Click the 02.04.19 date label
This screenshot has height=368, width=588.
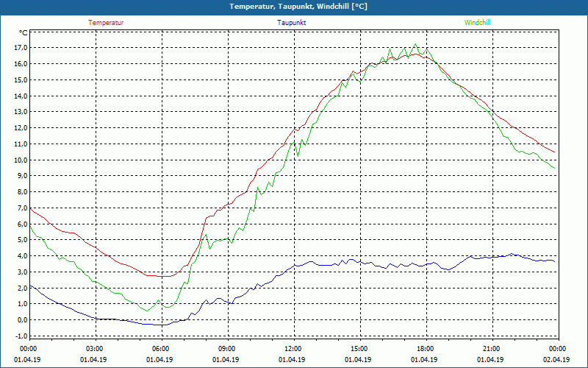click(556, 360)
